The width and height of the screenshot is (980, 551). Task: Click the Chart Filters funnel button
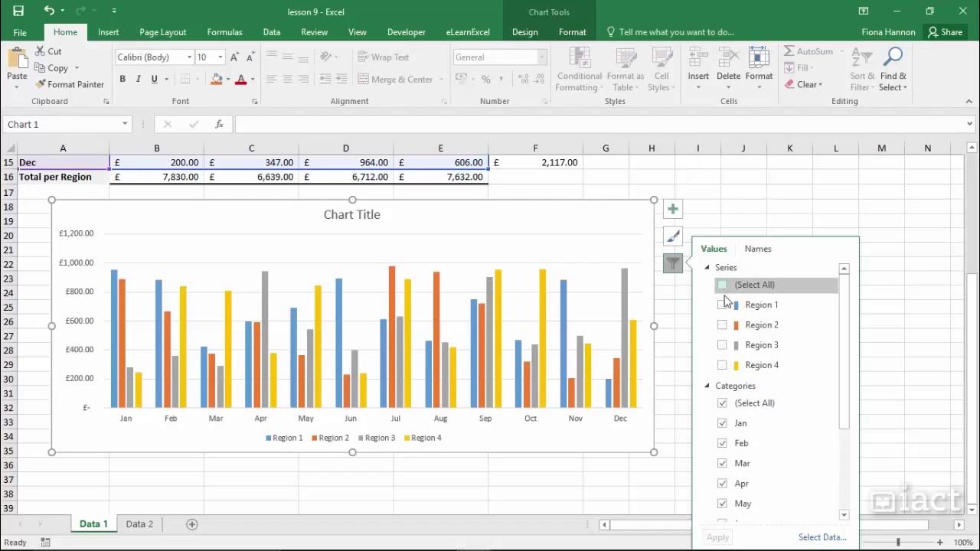[672, 264]
